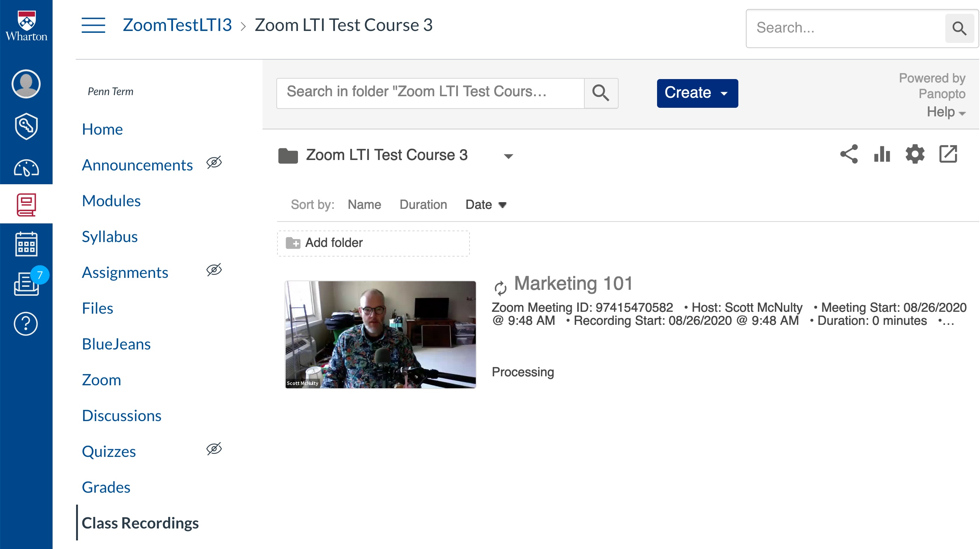980x549 pixels.
Task: Click the folder share icon
Action: pos(849,154)
